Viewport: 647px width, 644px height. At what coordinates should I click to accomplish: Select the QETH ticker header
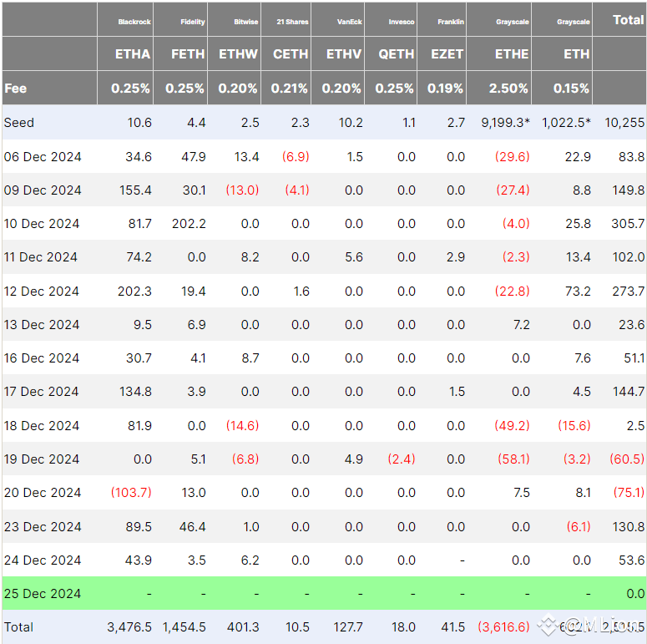point(396,54)
